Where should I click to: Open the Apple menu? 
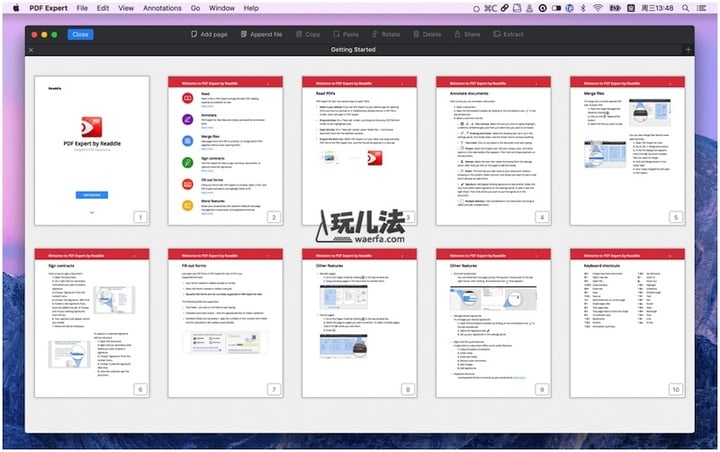14,7
